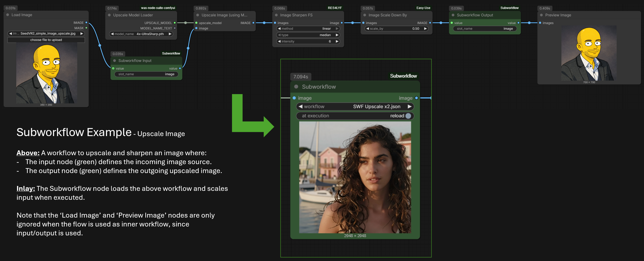Click the large Subworkflow node title dot
This screenshot has height=261, width=644.
[296, 86]
